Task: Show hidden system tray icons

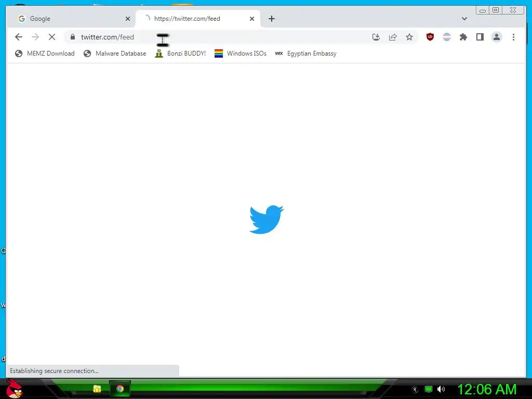Action: tap(415, 390)
